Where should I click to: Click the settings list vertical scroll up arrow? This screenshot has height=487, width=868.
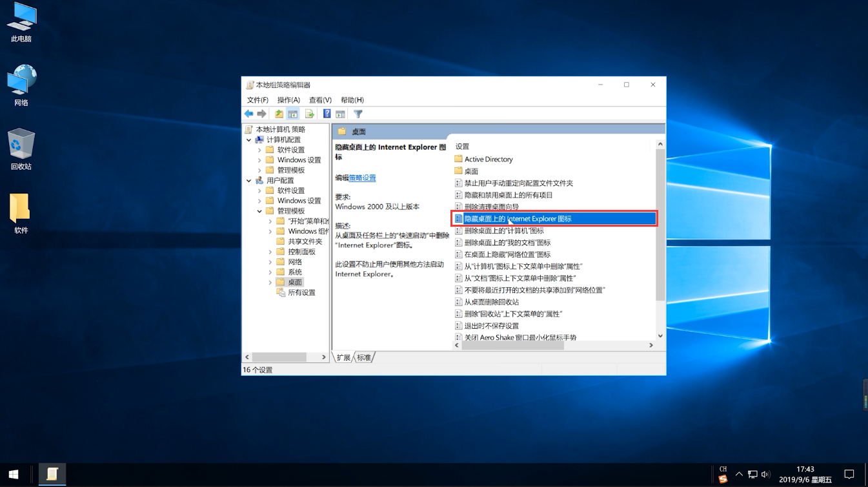tap(660, 145)
